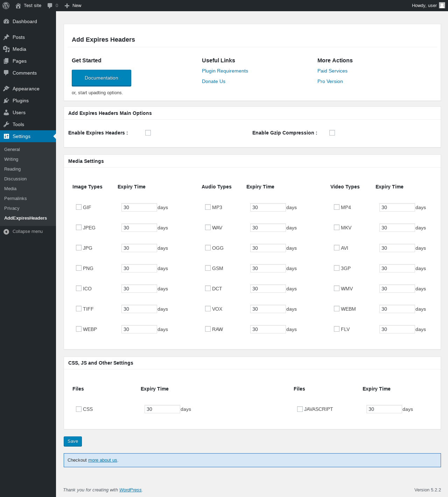
Task: Open the Plugin Requirements link
Action: click(225, 71)
